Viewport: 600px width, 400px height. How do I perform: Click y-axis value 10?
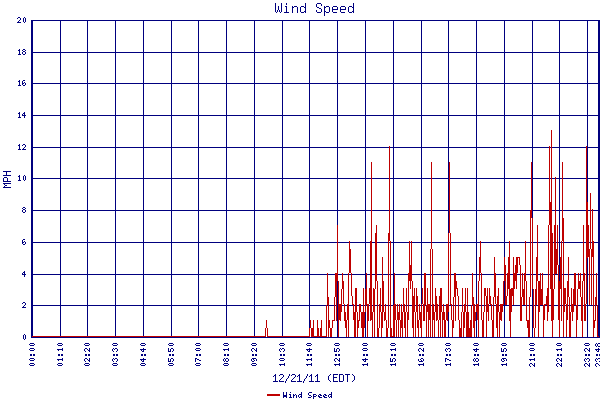pos(22,178)
